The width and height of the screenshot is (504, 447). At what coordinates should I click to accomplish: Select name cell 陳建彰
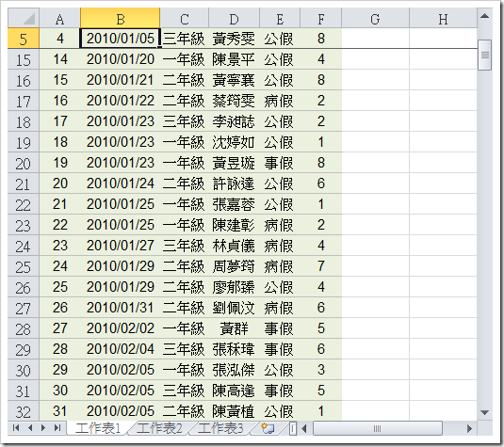234,225
